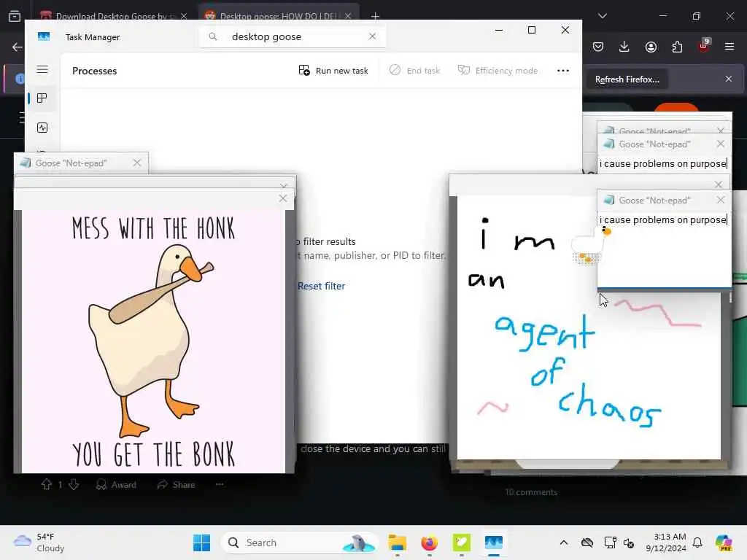Close the upper-right Goose "Not-epad" window
Screen dimensions: 747x560
click(720, 144)
